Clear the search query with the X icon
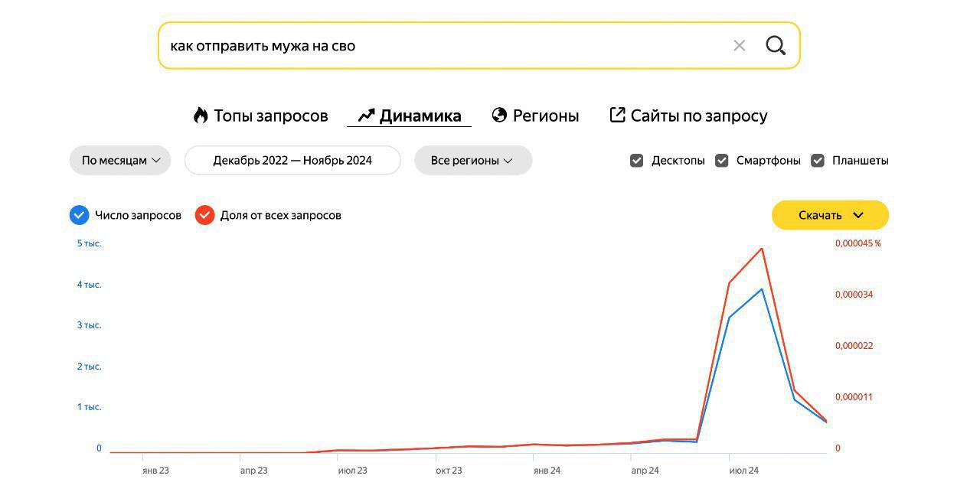This screenshot has height=502, width=980. pos(739,46)
